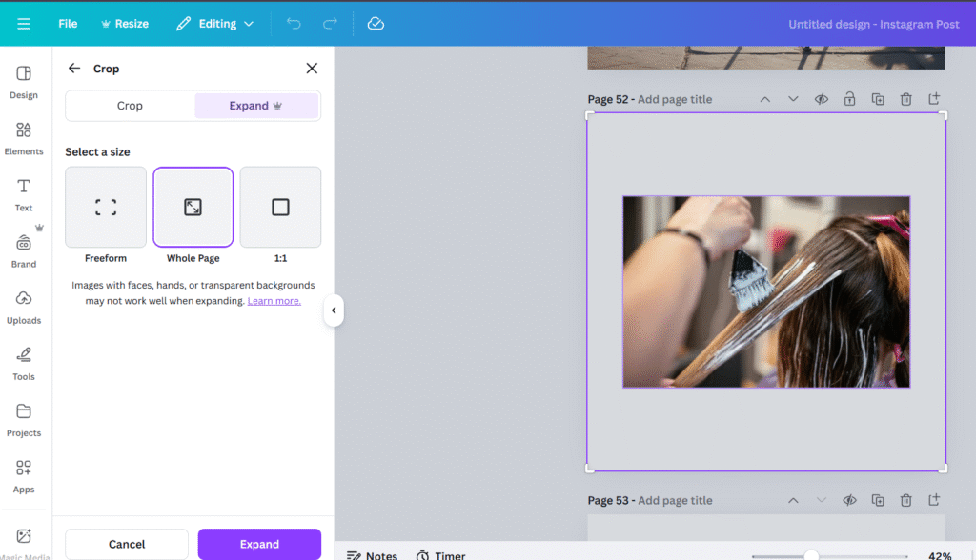The height and width of the screenshot is (560, 976).
Task: Collapse the side panel with arrow handle
Action: [x=334, y=310]
